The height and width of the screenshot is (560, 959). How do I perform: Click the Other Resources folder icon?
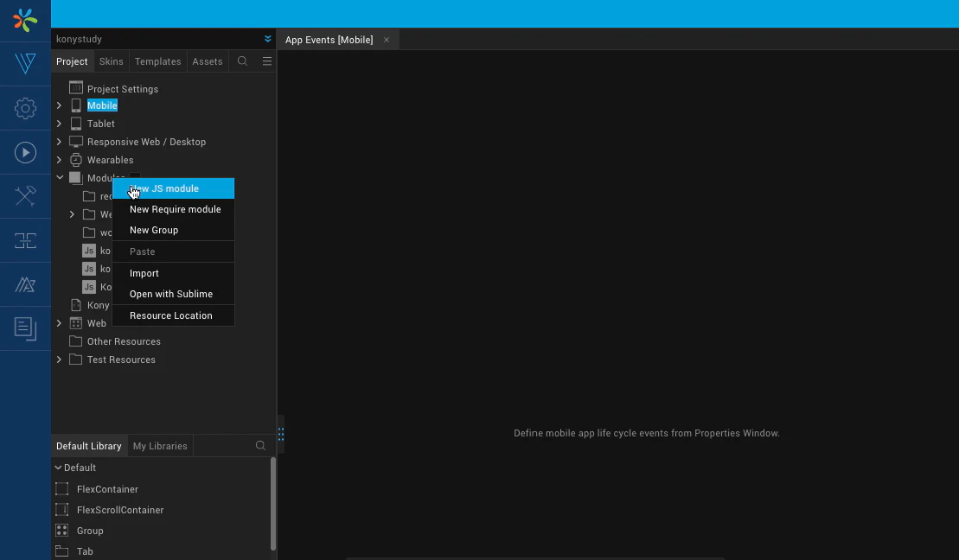tap(76, 341)
